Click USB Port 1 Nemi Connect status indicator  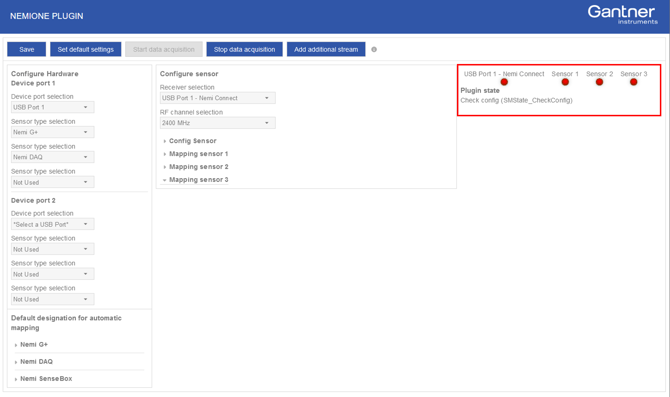(504, 82)
